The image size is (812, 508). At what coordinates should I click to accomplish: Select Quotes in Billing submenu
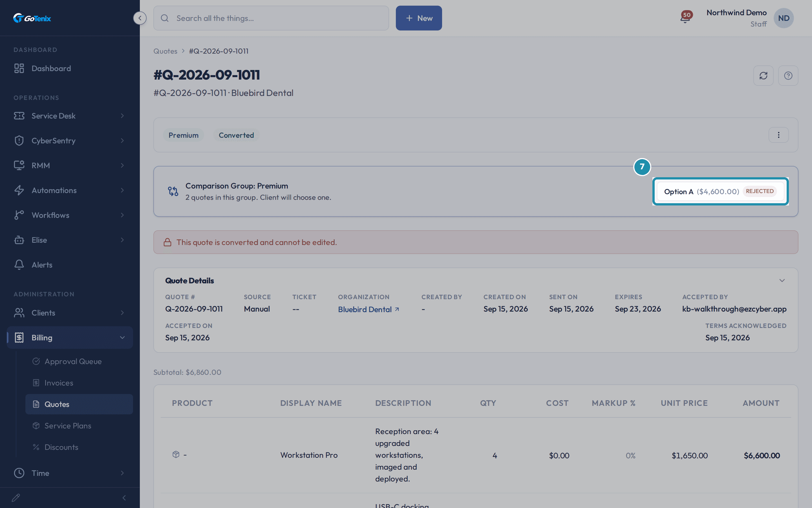tap(79, 404)
